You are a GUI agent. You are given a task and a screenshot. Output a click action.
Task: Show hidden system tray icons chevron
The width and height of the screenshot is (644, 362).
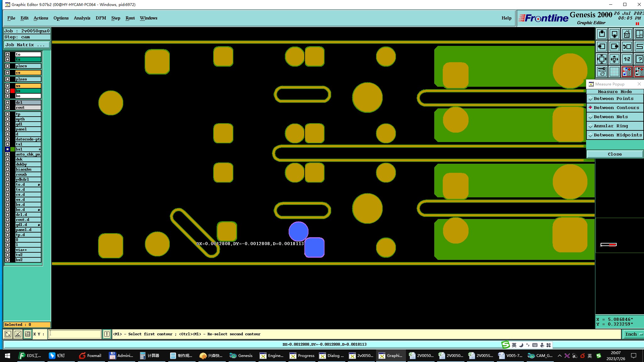click(x=559, y=356)
